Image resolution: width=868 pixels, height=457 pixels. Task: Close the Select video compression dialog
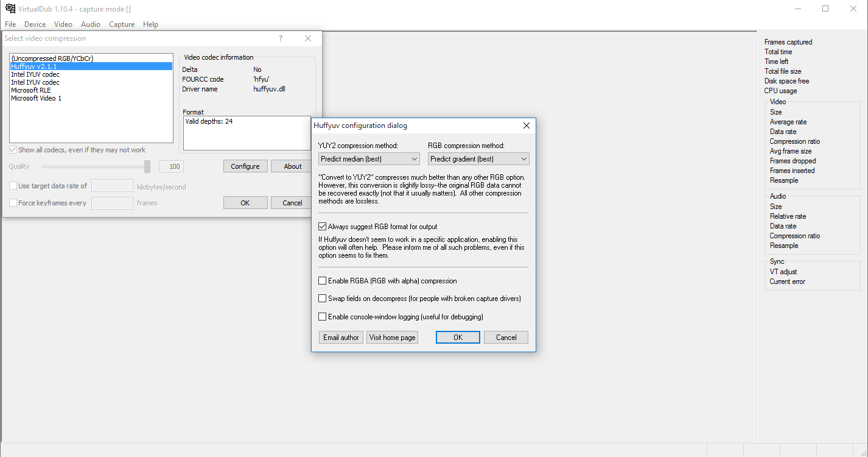tap(308, 38)
